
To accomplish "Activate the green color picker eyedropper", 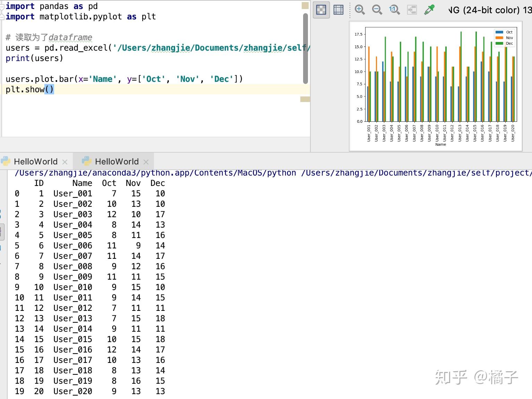I will coord(429,10).
